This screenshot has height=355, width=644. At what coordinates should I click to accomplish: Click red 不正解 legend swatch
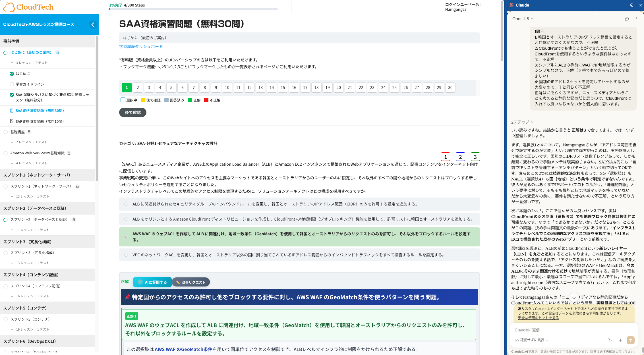pyautogui.click(x=206, y=100)
